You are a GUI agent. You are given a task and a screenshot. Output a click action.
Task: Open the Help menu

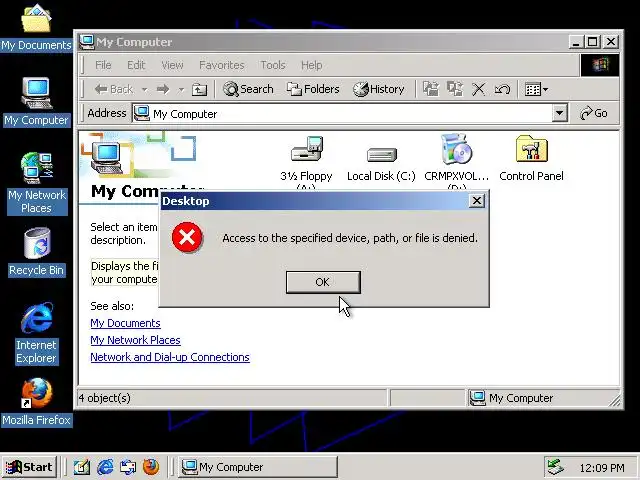click(311, 65)
